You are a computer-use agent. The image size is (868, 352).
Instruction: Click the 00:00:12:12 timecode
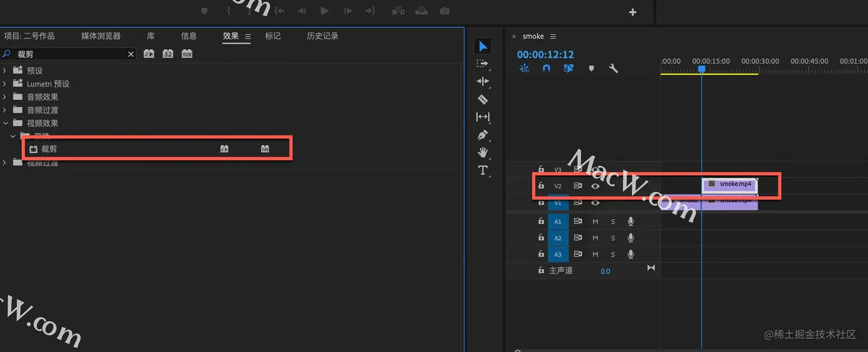(545, 55)
